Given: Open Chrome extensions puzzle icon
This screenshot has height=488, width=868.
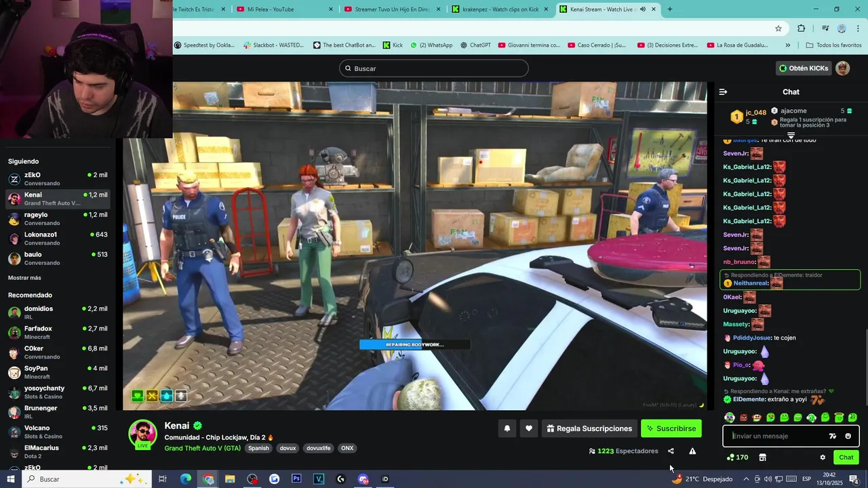Looking at the screenshot, I should coord(802,28).
